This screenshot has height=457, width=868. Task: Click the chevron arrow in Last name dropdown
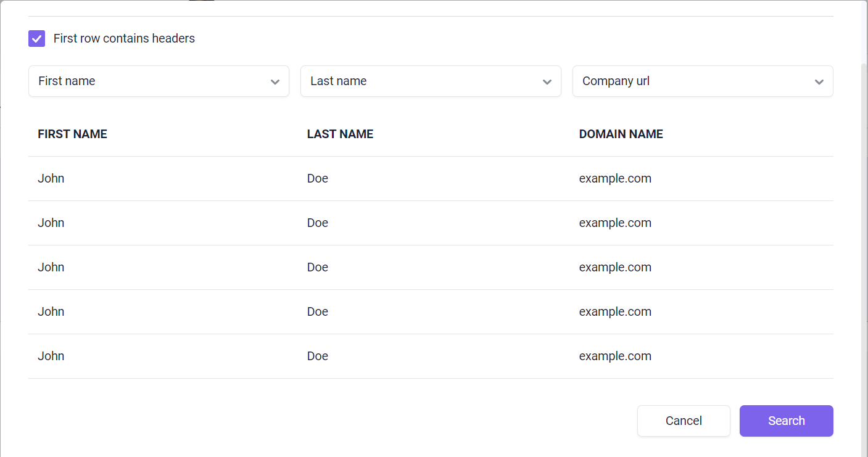[547, 82]
